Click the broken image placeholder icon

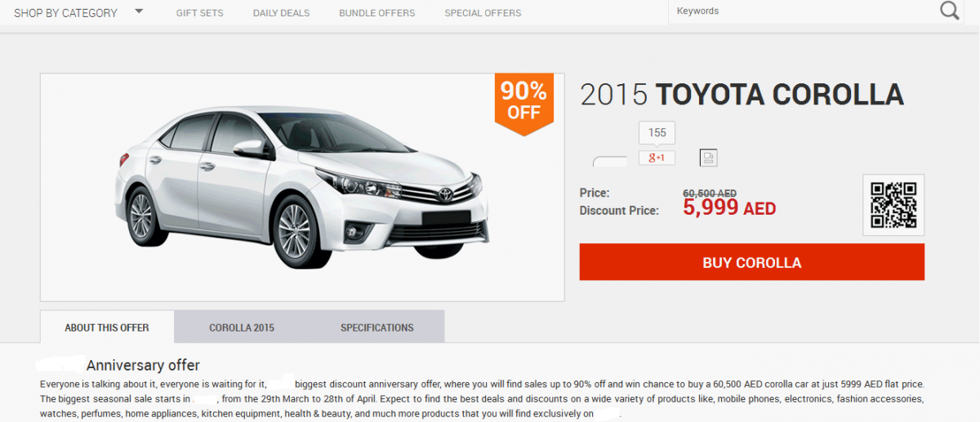pos(708,158)
